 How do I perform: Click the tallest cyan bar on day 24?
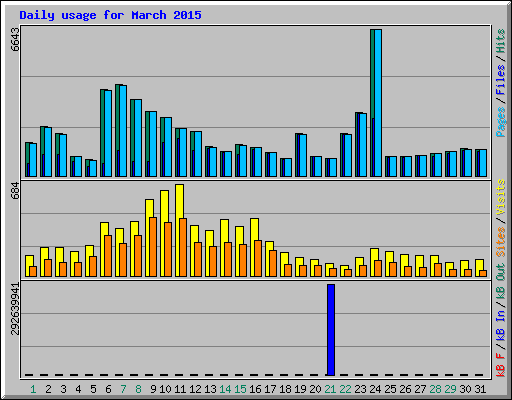[x=378, y=103]
